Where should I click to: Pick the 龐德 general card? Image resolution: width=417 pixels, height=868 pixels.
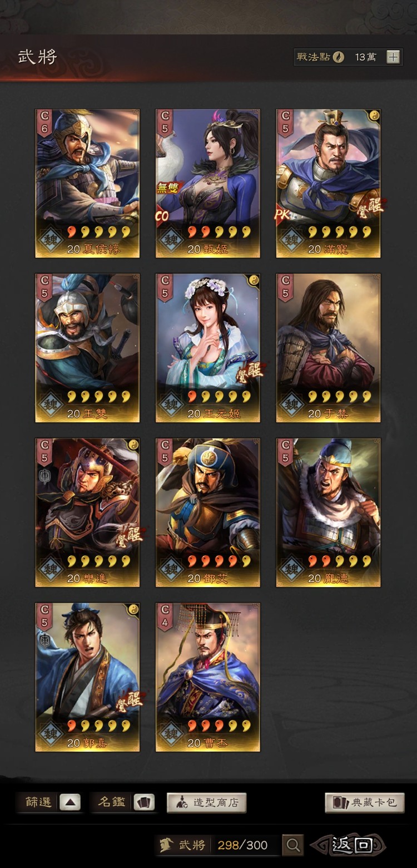pos(329,512)
